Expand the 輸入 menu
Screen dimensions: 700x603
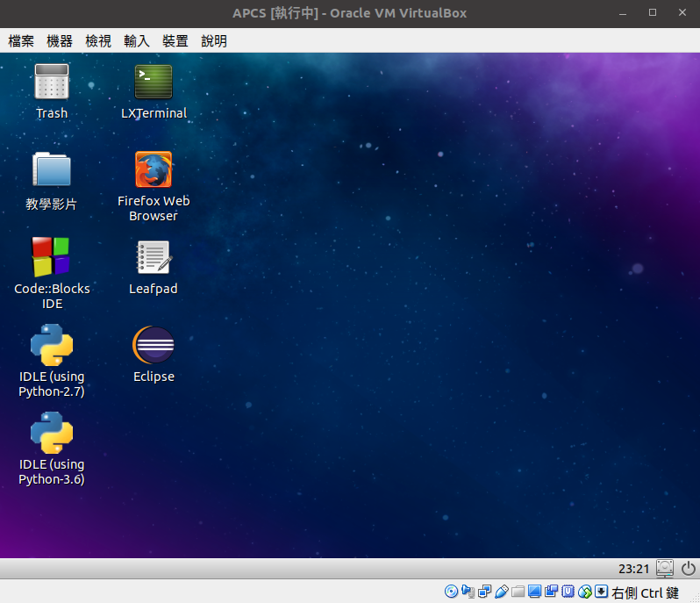[137, 41]
